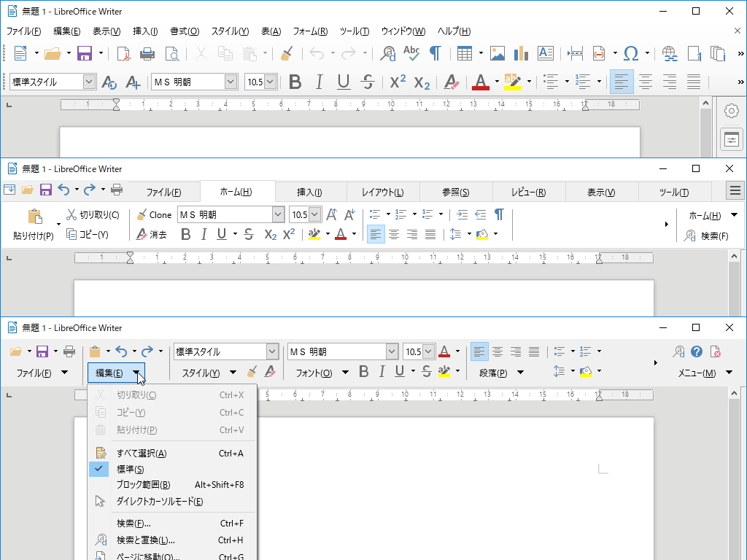Switch to レイアウト(L) tab in middle window
The width and height of the screenshot is (747, 560).
point(382,192)
